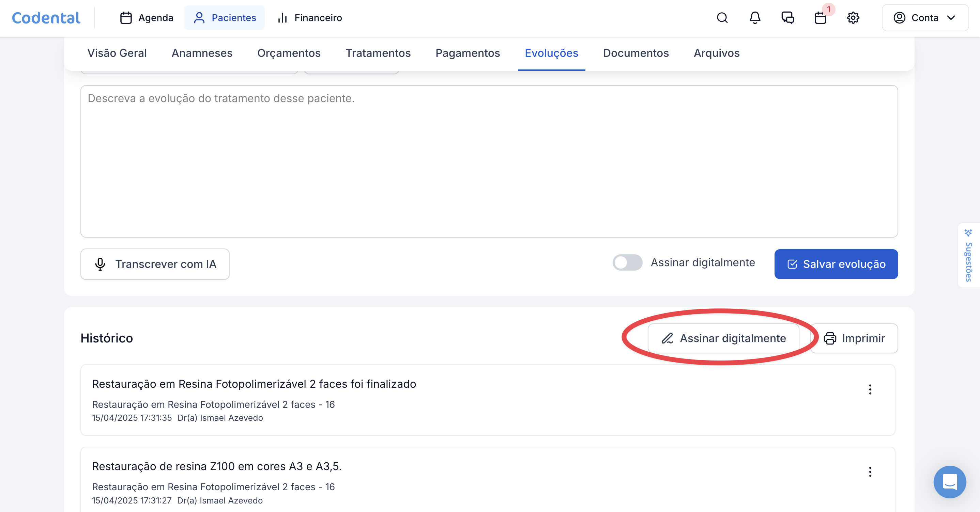Switch to the Tratamentos tab
The width and height of the screenshot is (980, 512).
(378, 53)
